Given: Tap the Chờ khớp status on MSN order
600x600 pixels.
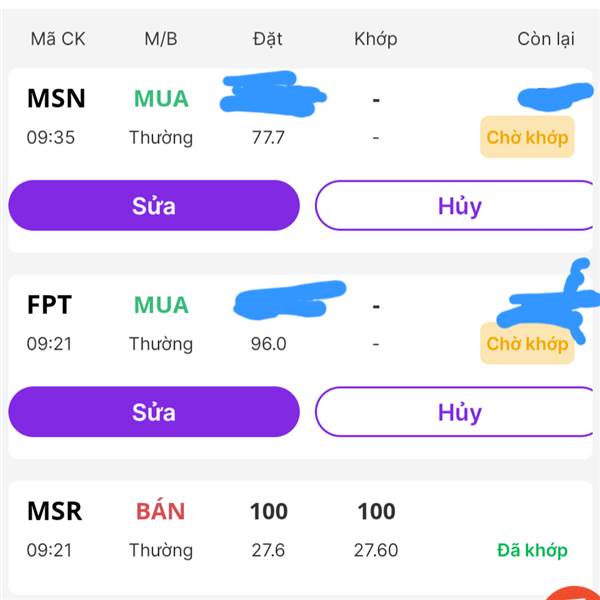Looking at the screenshot, I should [x=527, y=137].
